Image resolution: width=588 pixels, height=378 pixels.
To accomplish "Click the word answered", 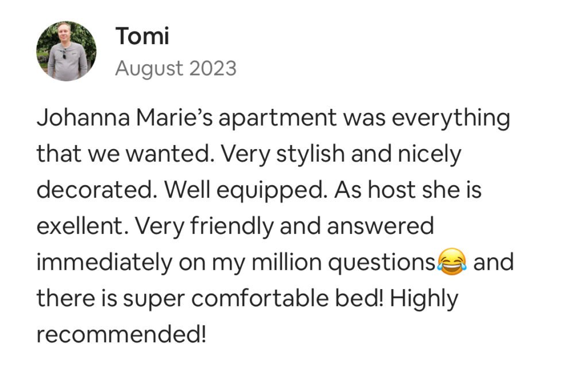I will tap(380, 227).
